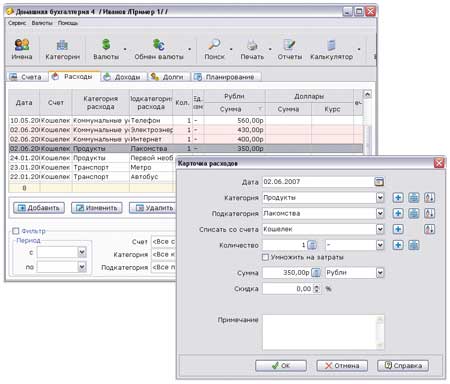Switch to the Планирование tab

pos(226,77)
